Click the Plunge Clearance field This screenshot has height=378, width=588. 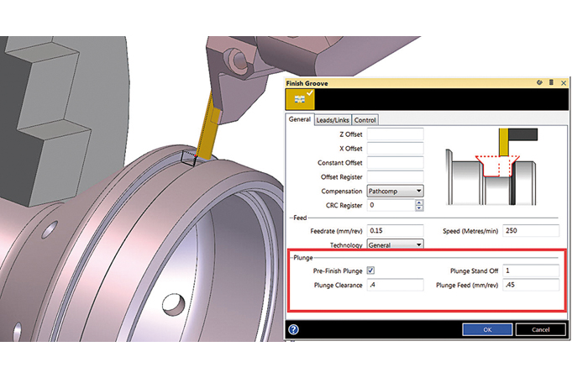[x=396, y=285]
